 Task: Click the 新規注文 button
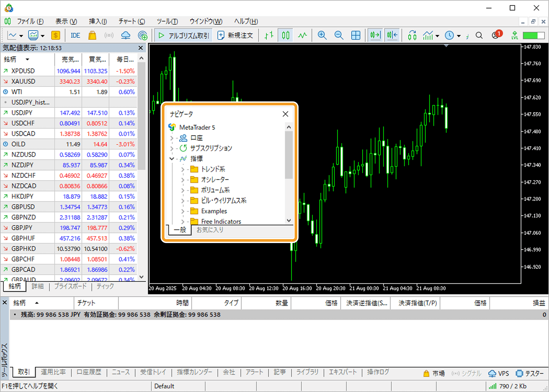point(235,35)
